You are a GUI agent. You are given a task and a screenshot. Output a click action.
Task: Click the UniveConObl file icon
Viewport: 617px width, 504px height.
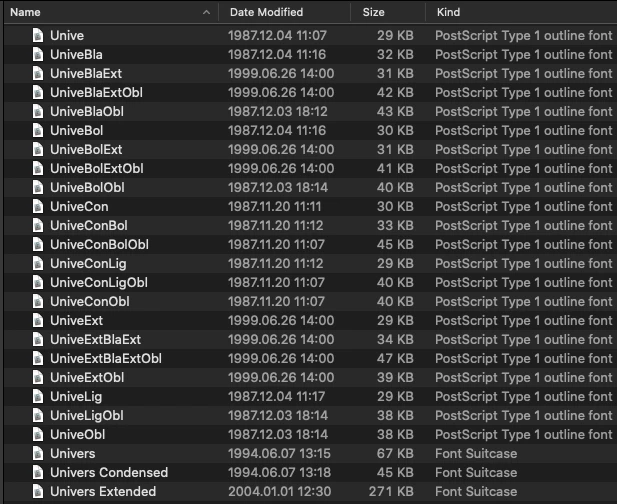38,301
